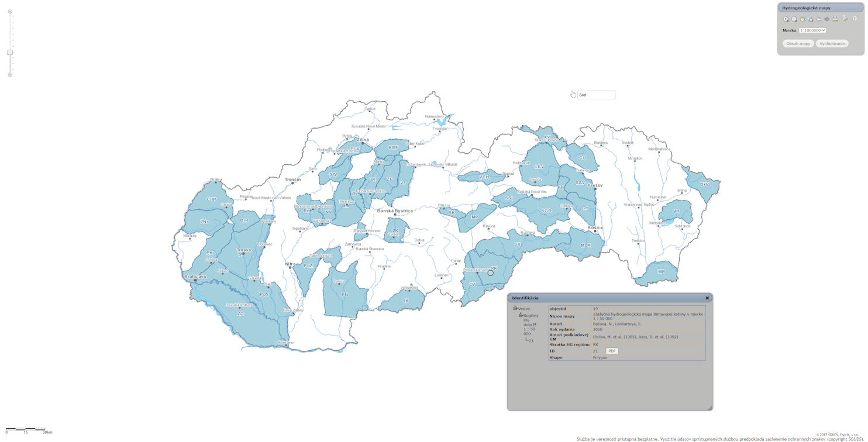Open the Mierka scale dropdown

point(812,30)
